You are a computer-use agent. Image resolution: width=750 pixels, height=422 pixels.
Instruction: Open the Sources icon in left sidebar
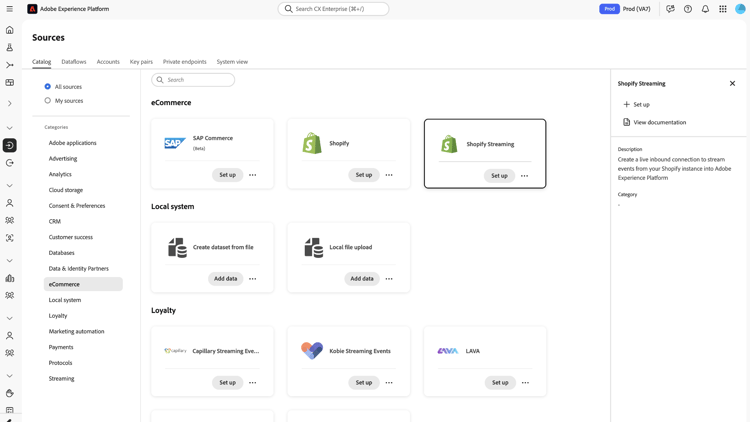10,145
